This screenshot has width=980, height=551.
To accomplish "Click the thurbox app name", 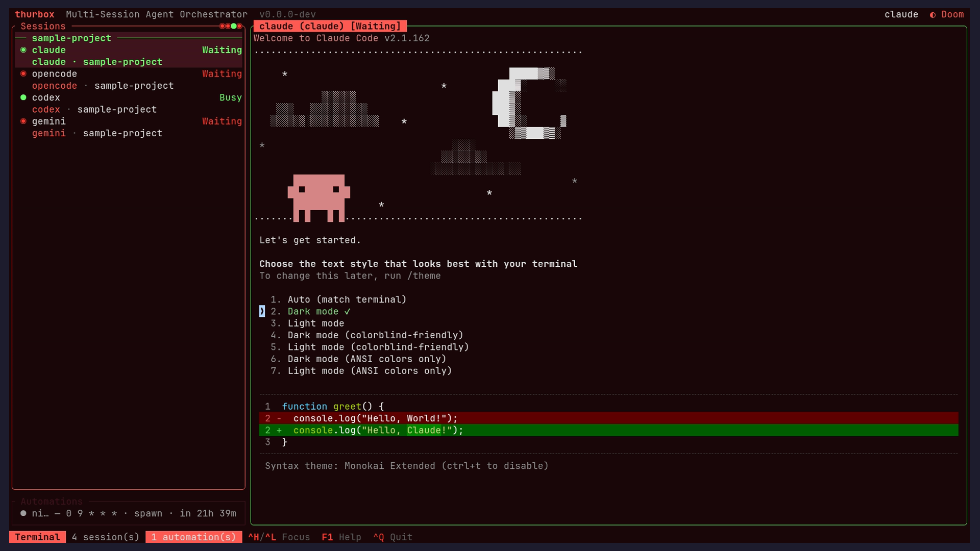I will coord(35,15).
